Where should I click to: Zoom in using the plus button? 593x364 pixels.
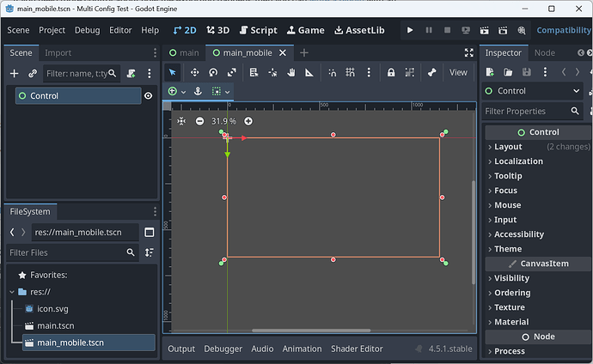[248, 121]
